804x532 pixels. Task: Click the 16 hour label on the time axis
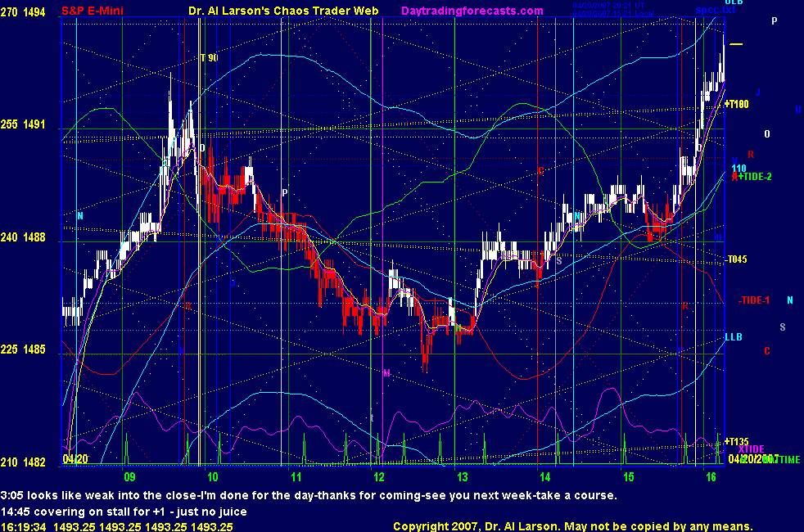711,477
